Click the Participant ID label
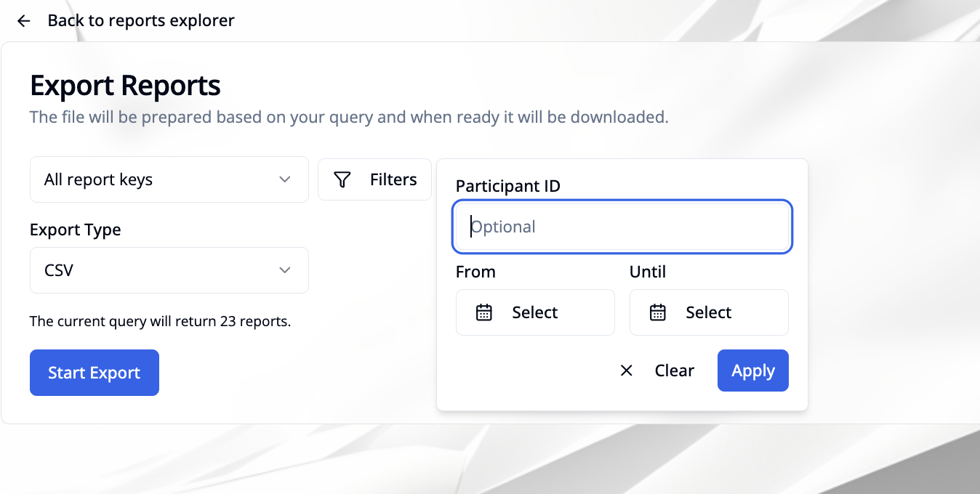Image resolution: width=980 pixels, height=494 pixels. point(507,186)
